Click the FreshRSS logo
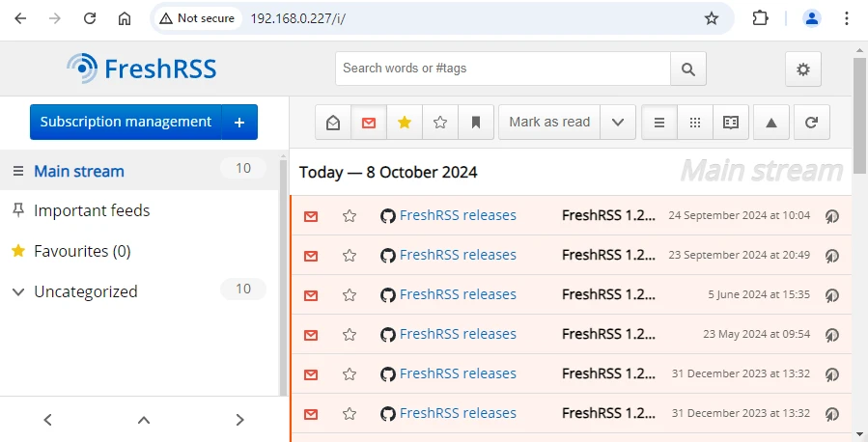This screenshot has width=868, height=442. tap(142, 69)
